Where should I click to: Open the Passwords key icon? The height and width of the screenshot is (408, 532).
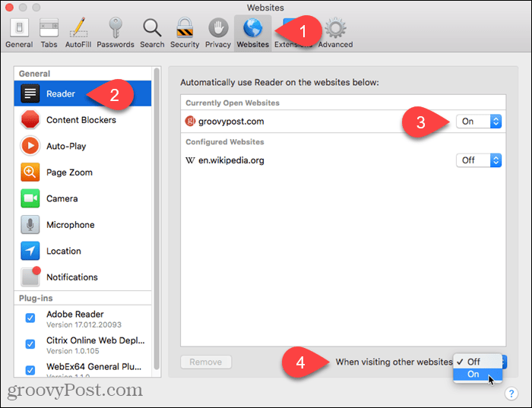click(x=116, y=27)
